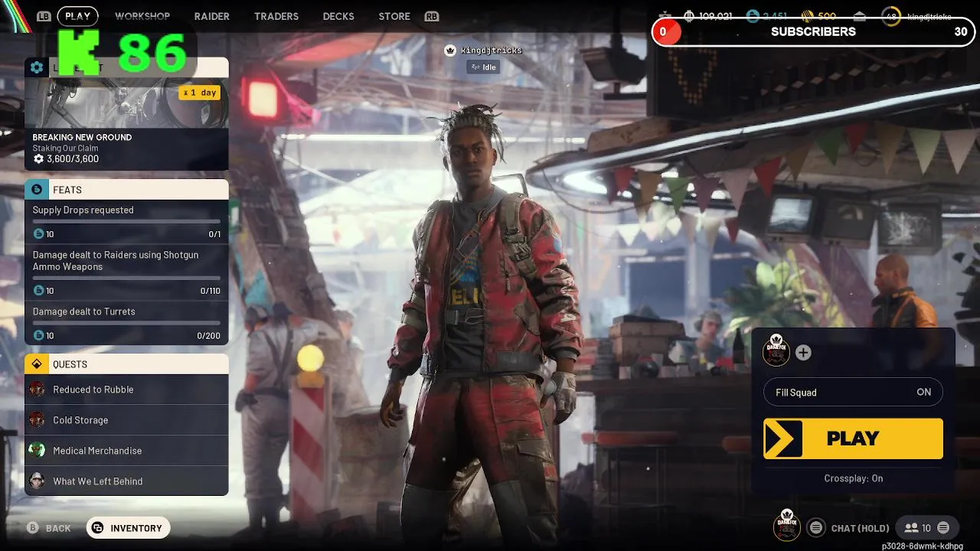Click the BACK button
Image resolution: width=980 pixels, height=551 pixels.
point(49,528)
